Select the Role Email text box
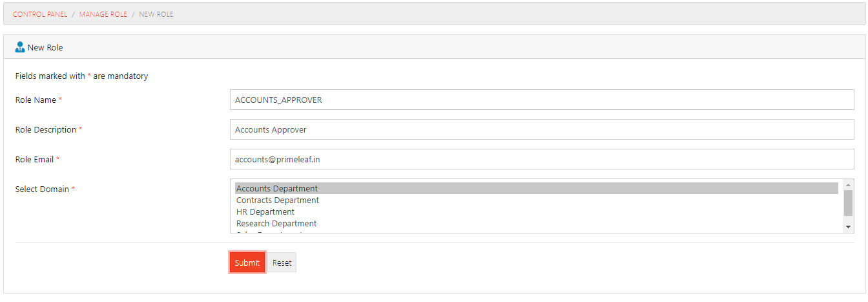 coord(542,159)
